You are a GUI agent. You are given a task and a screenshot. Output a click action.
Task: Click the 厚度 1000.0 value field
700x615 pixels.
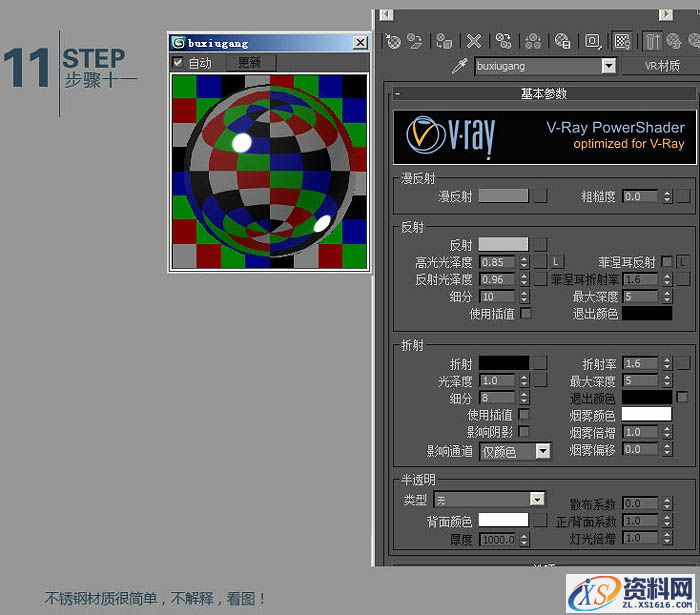point(497,540)
